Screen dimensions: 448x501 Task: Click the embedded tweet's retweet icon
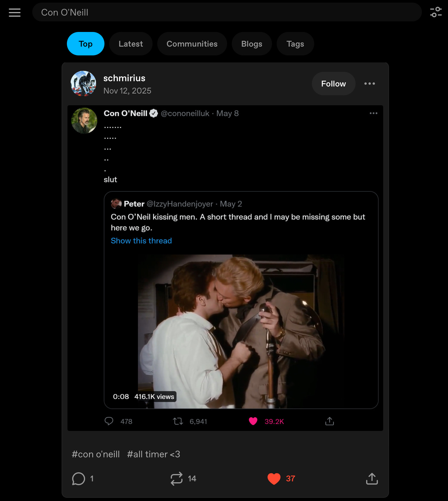pos(178,421)
